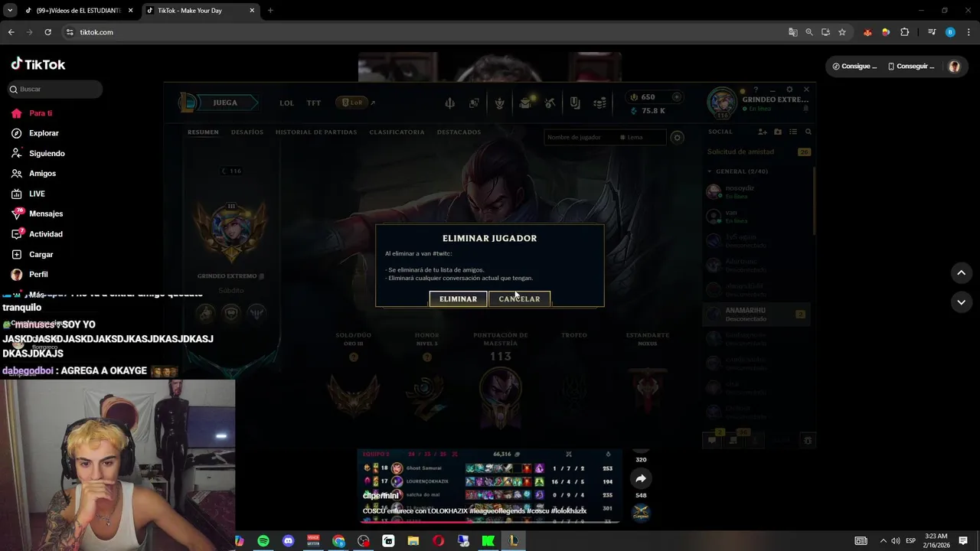Go to previous video with up arrow
This screenshot has height=551, width=980.
[962, 273]
